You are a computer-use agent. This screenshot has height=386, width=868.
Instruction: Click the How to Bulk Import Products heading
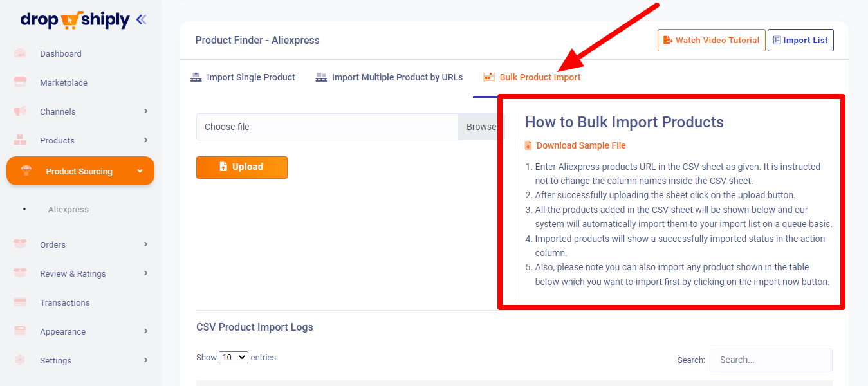(624, 122)
